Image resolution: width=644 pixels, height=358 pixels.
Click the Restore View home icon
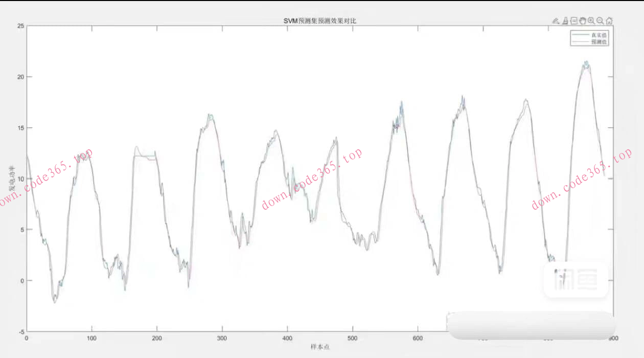[x=609, y=21]
